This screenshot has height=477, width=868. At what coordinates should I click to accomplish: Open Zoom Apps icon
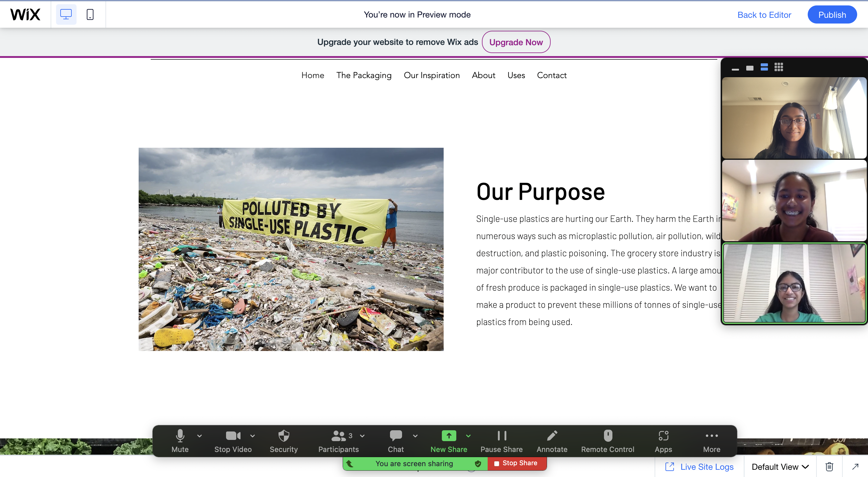pyautogui.click(x=663, y=436)
